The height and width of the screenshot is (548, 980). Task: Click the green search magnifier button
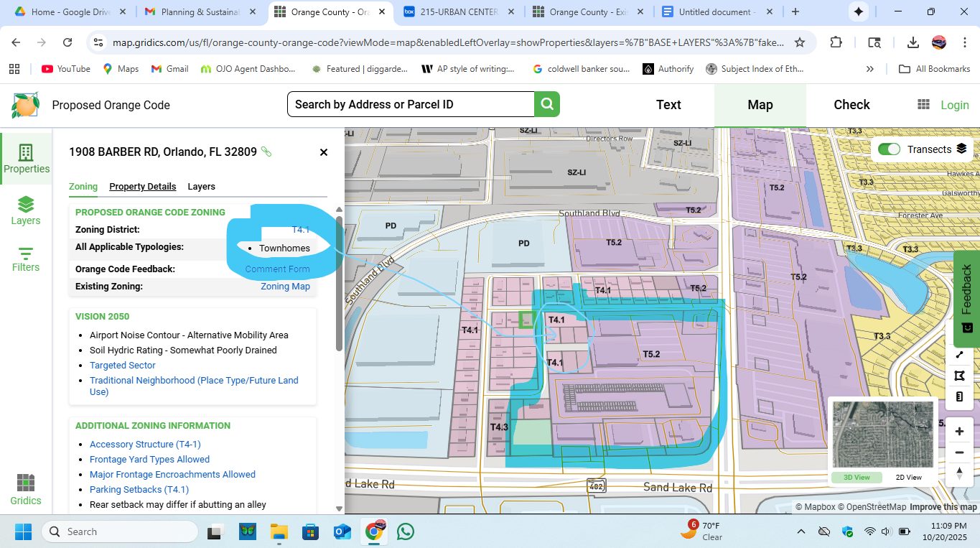[546, 104]
